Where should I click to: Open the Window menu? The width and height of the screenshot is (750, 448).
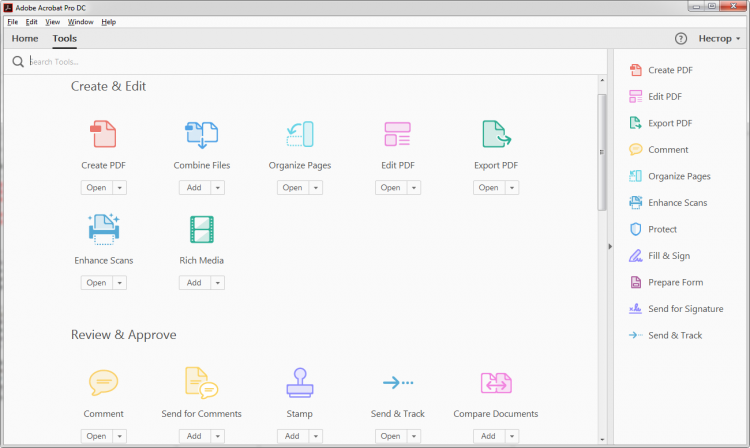pyautogui.click(x=80, y=22)
